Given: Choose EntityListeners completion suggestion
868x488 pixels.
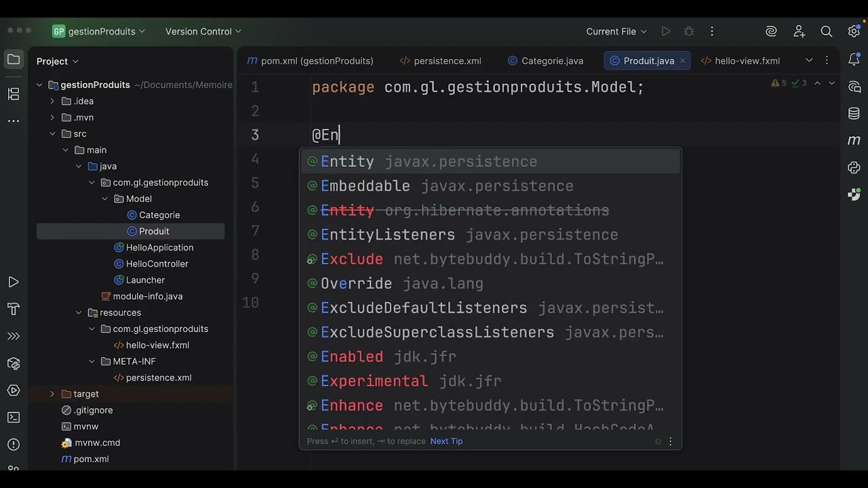Looking at the screenshot, I should 490,235.
